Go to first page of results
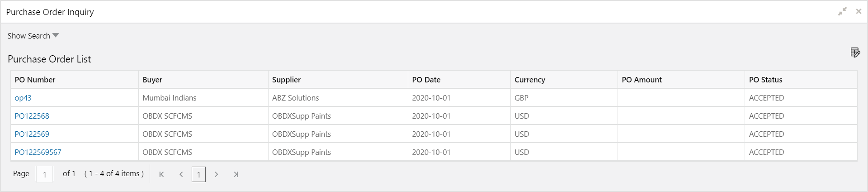This screenshot has height=192, width=868. pos(161,174)
